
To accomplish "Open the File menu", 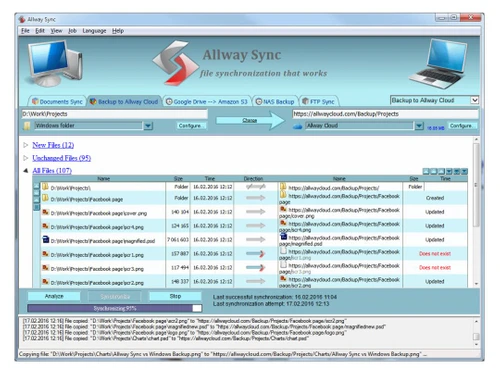I will pos(25,31).
